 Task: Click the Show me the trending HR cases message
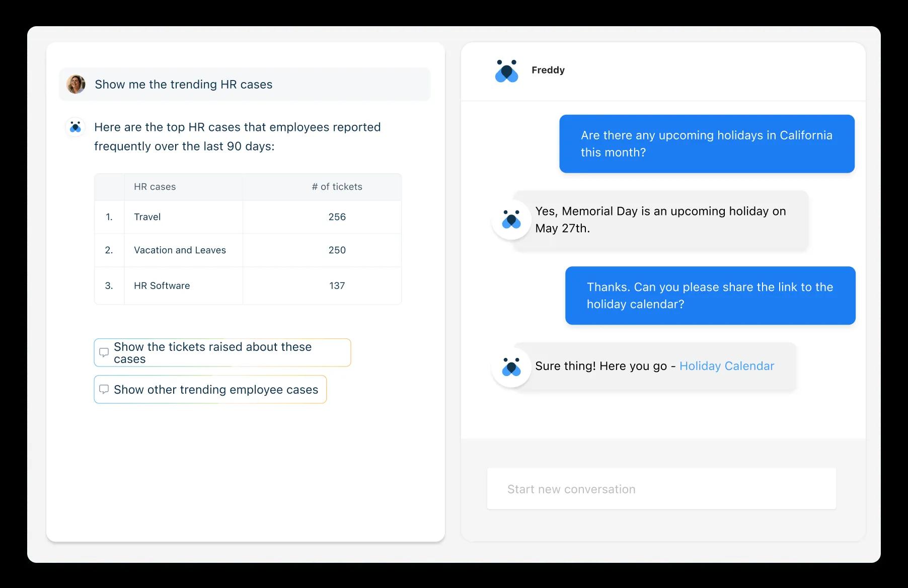[245, 84]
